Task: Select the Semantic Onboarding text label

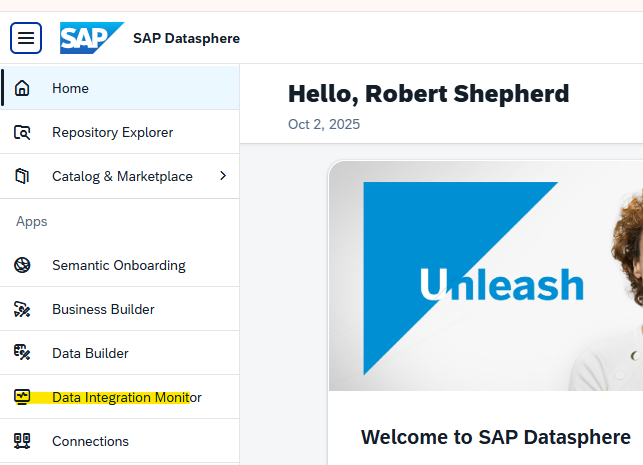Action: [x=118, y=265]
